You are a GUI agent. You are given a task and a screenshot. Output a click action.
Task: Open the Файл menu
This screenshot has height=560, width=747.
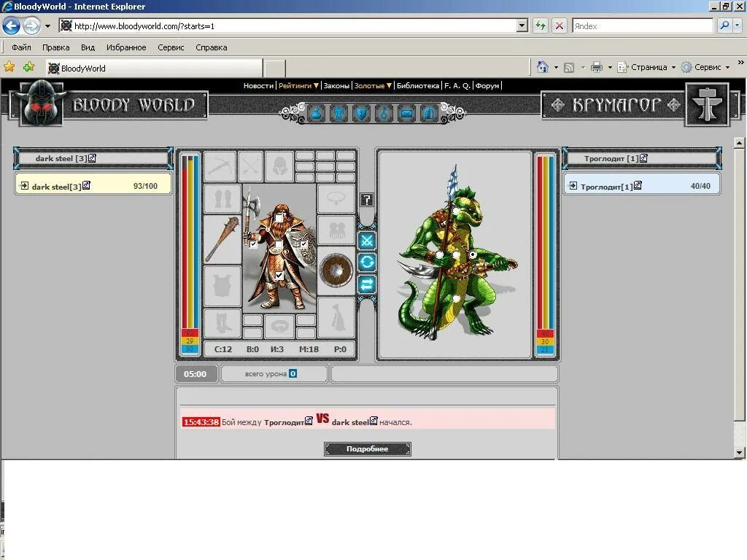[21, 47]
